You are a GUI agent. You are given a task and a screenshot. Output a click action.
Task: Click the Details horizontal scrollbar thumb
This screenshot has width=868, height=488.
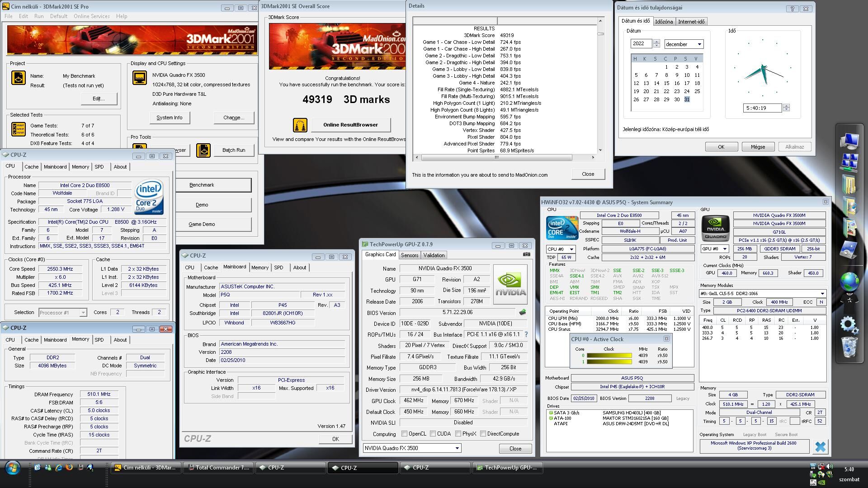(x=496, y=158)
